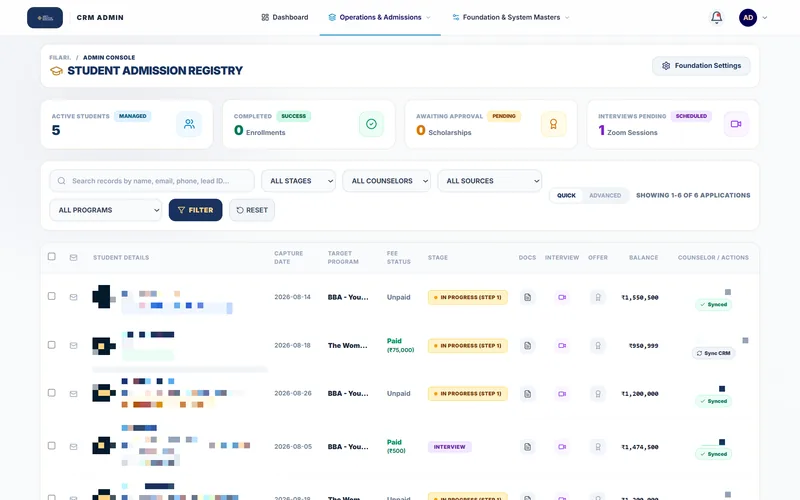800x500 pixels.
Task: Open the Dashboard tab
Action: [285, 17]
